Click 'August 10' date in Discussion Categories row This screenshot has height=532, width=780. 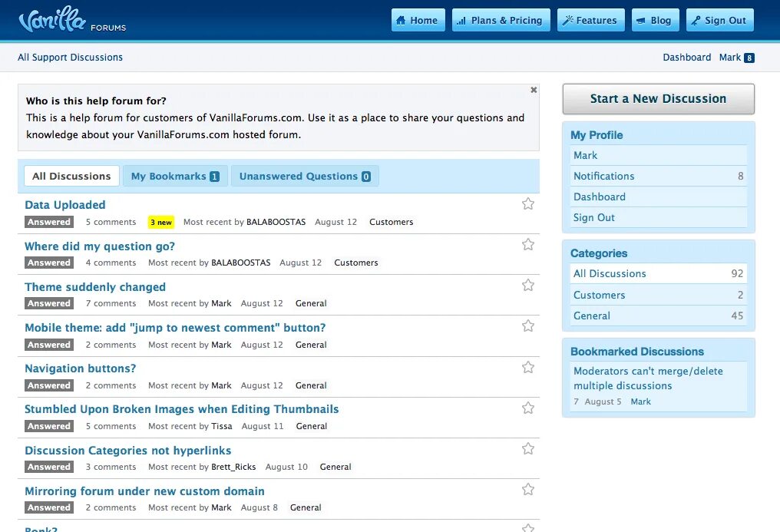(286, 467)
